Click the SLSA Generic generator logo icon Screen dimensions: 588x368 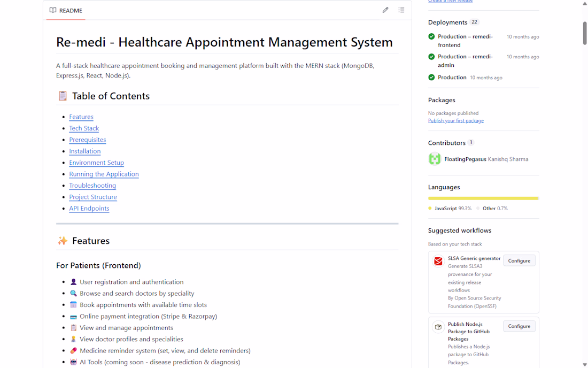click(438, 260)
